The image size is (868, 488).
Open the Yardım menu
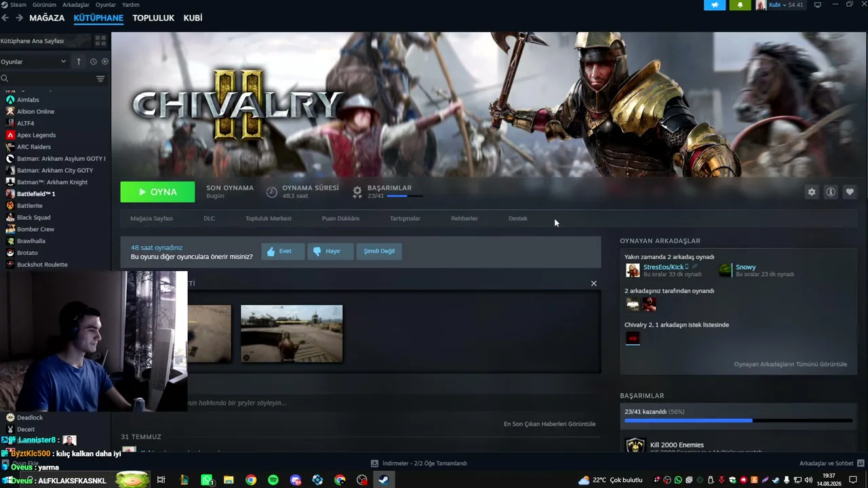click(130, 5)
